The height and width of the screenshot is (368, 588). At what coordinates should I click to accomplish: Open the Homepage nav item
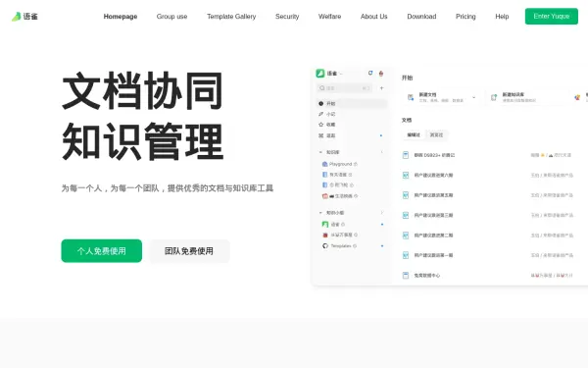pos(121,17)
